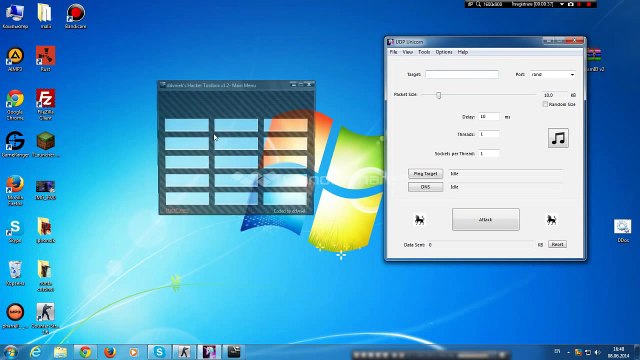Select the Mozilla Firefox desktop shortcut

point(15,190)
